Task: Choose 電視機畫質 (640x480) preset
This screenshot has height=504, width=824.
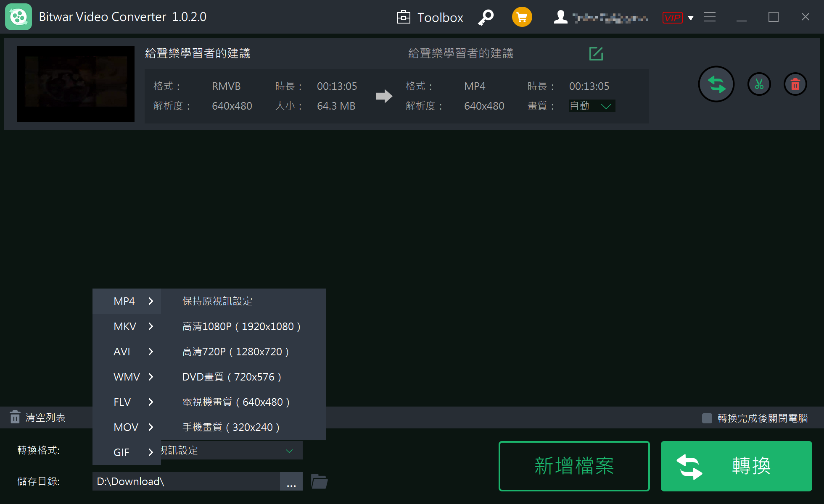Action: tap(243, 402)
